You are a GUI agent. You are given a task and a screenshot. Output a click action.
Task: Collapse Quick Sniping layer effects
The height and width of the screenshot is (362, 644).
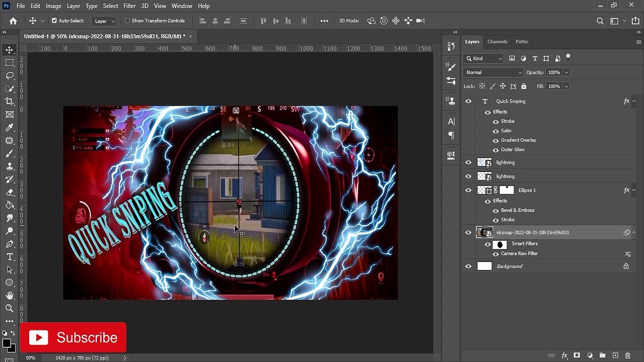(x=633, y=101)
